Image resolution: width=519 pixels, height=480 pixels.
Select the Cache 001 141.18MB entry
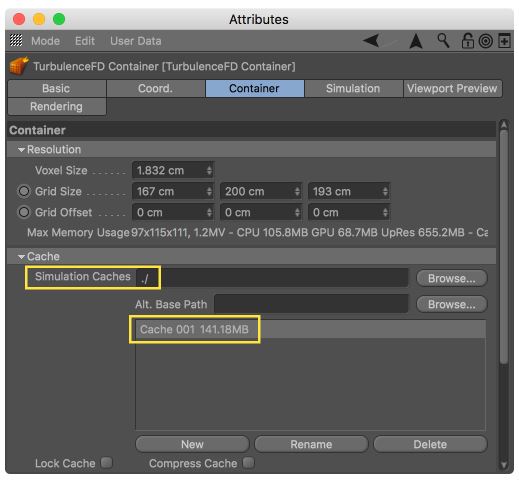click(310, 329)
